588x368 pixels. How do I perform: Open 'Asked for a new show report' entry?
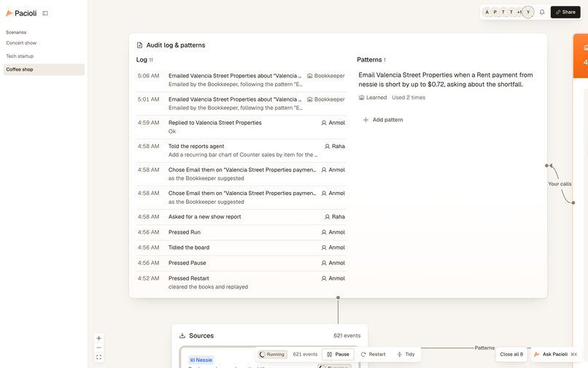coord(241,217)
